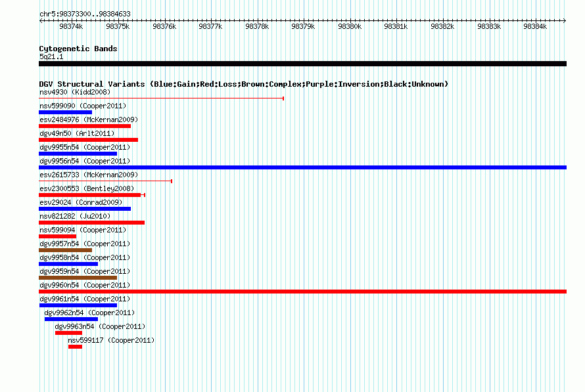Open dgv9957n54 (Cooper2011) variant label
Screen dimensions: 585x392
85,244
